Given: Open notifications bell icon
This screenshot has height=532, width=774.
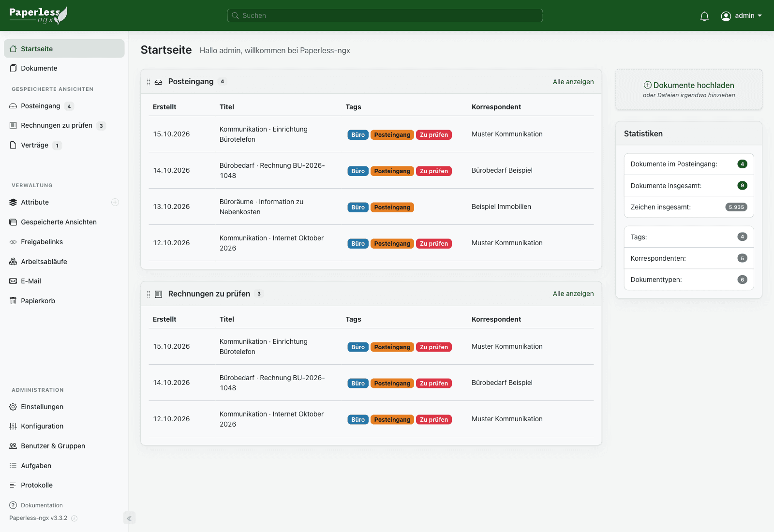Looking at the screenshot, I should coord(704,16).
